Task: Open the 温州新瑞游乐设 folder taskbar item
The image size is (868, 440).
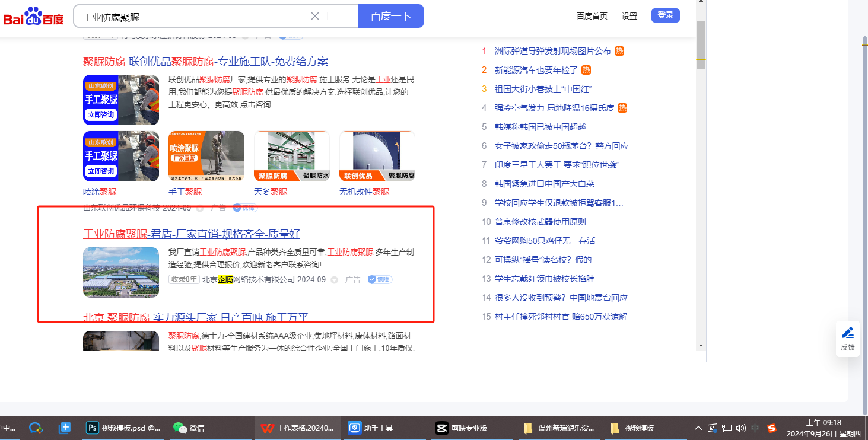Action: coord(559,428)
